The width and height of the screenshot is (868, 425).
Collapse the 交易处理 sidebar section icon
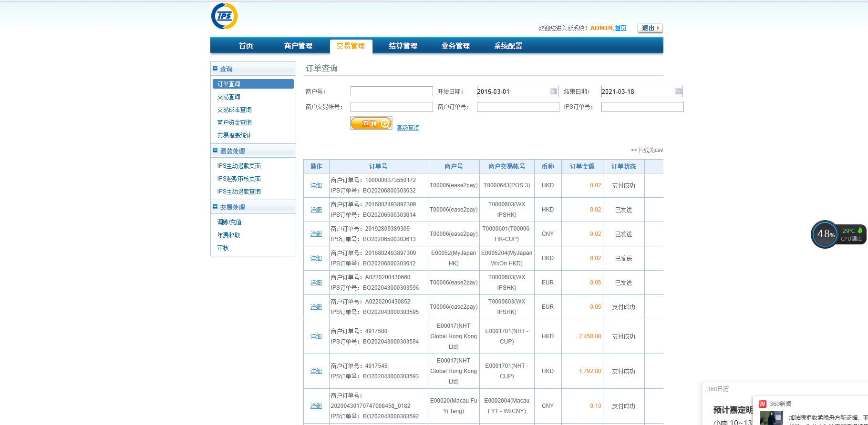215,206
